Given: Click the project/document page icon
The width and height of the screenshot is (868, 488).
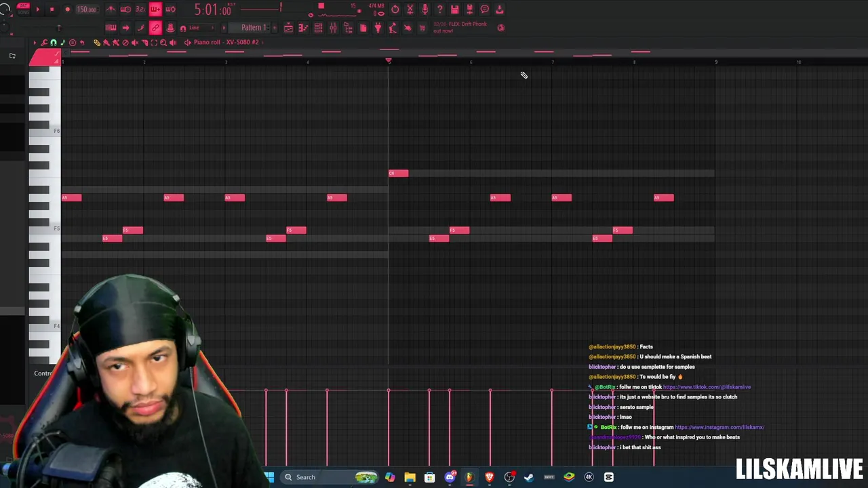Looking at the screenshot, I should (x=363, y=28).
